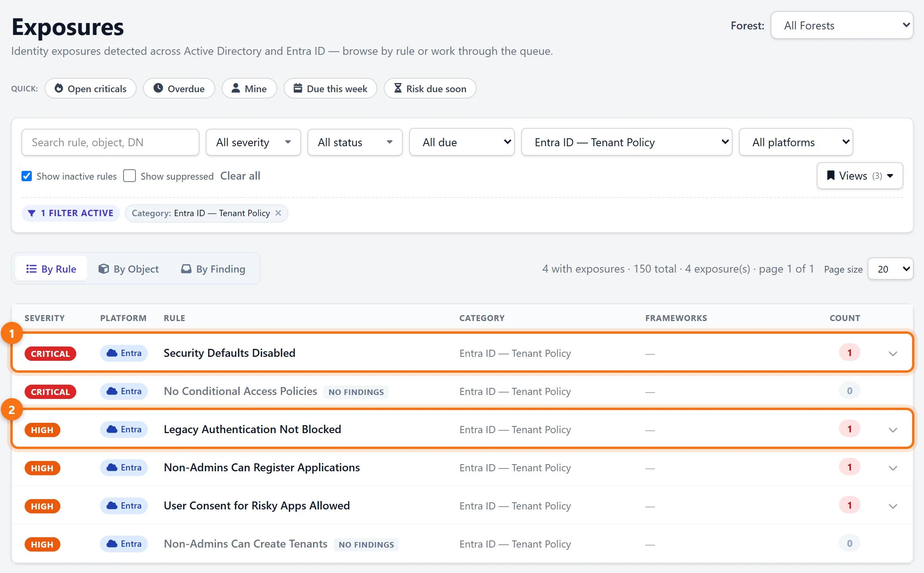This screenshot has width=924, height=573.
Task: Open the category dropdown showing Tenant Policy
Action: (x=627, y=142)
